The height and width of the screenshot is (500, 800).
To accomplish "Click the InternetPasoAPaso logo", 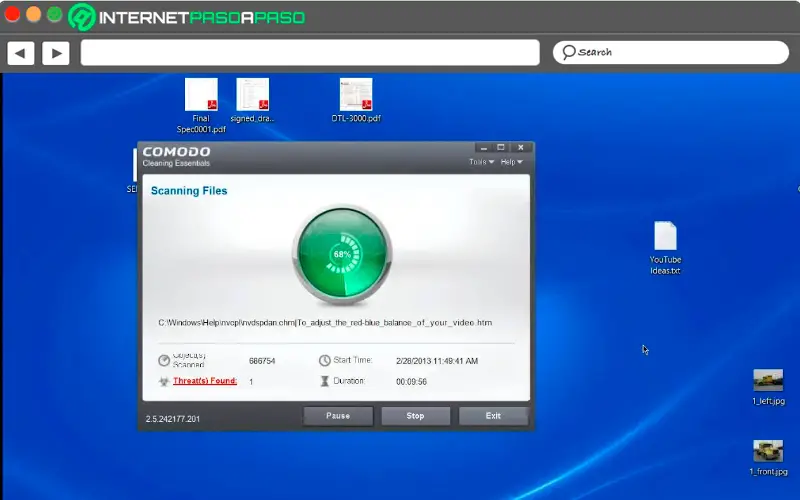I will [187, 17].
